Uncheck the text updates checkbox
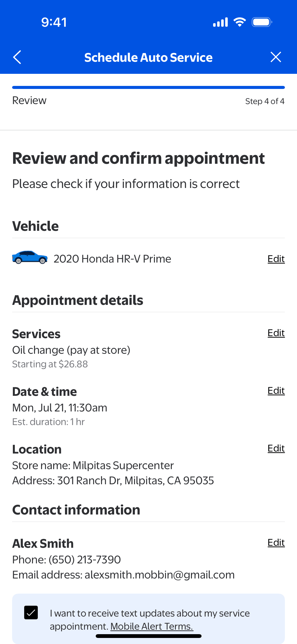Image resolution: width=297 pixels, height=644 pixels. click(31, 613)
